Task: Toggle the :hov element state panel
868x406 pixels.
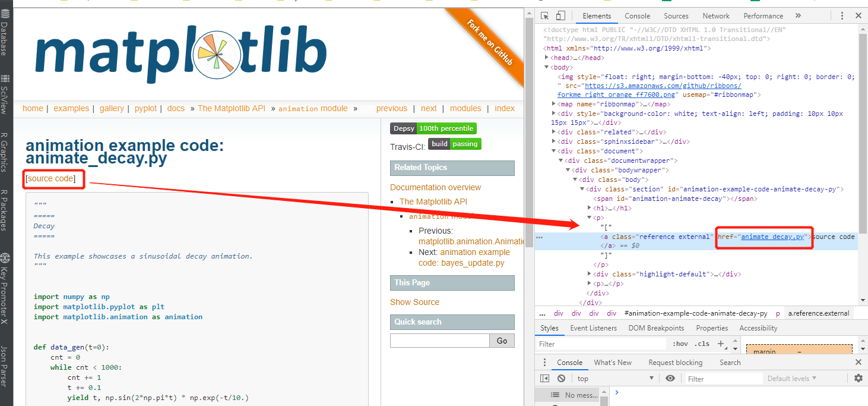Action: [x=680, y=344]
